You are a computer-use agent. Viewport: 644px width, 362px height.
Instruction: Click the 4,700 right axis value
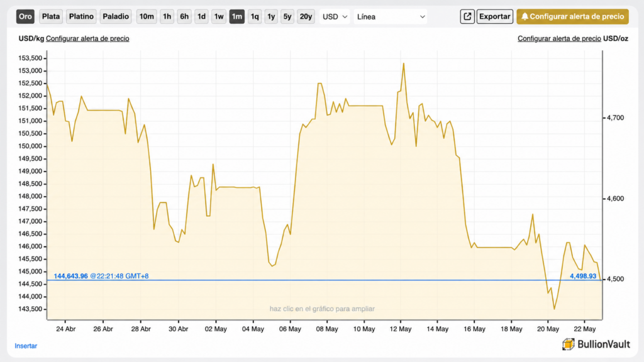click(615, 118)
